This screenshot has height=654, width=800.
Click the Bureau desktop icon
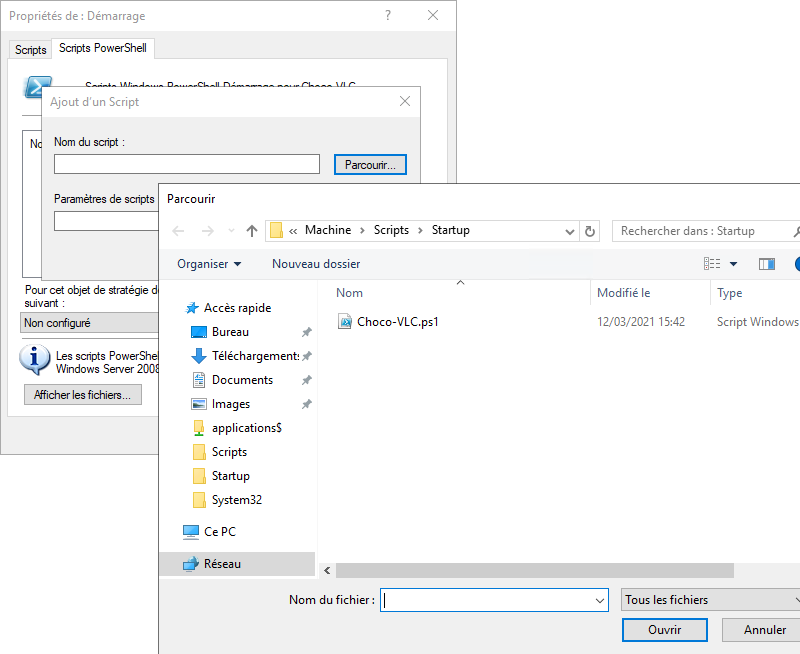[198, 332]
